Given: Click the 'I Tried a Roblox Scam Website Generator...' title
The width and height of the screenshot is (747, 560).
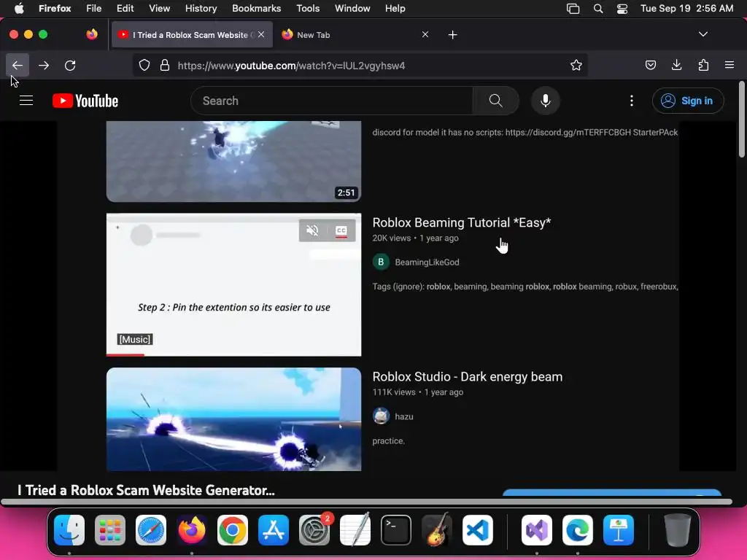Looking at the screenshot, I should click(x=146, y=490).
